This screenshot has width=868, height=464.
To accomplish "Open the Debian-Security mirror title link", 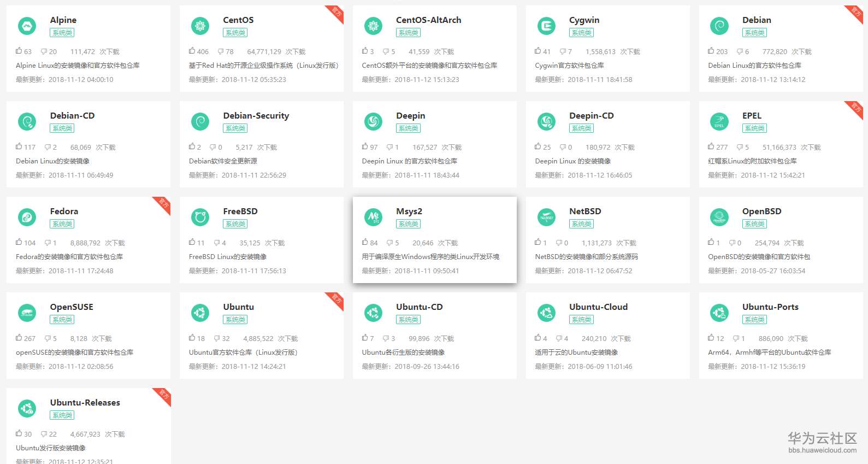I will (256, 116).
